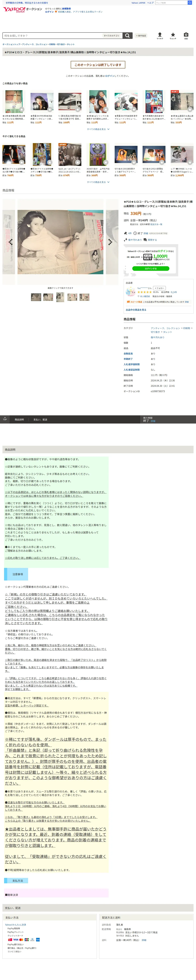Watch-star the 333円 cheaper item
Screen dimensions: 196x980
190,110
